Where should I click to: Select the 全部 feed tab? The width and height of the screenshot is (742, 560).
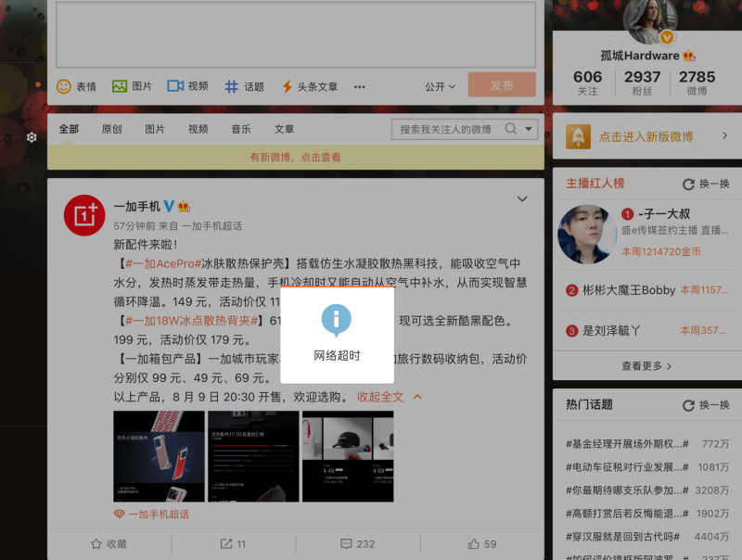pyautogui.click(x=69, y=129)
